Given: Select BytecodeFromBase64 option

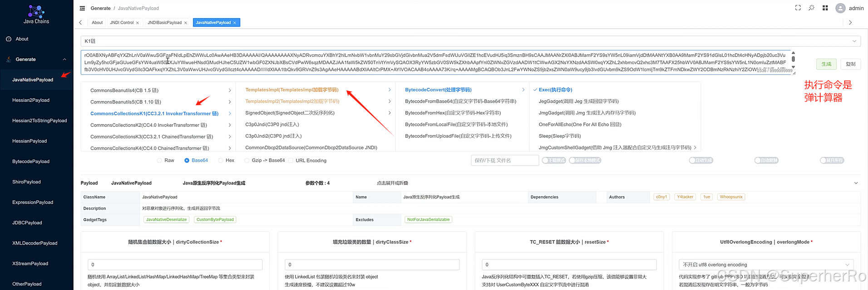Looking at the screenshot, I should click(460, 101).
